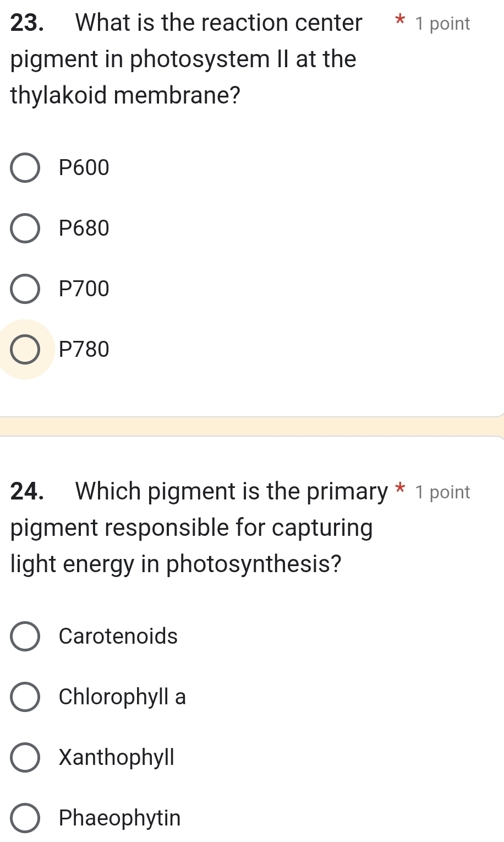Pick the P780 radio button
The height and width of the screenshot is (842, 504).
point(25,350)
